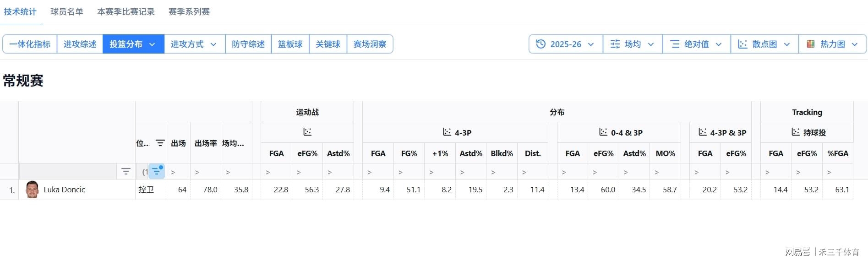
Task: Open the 散点图 scatter plot dropdown
Action: pos(764,44)
